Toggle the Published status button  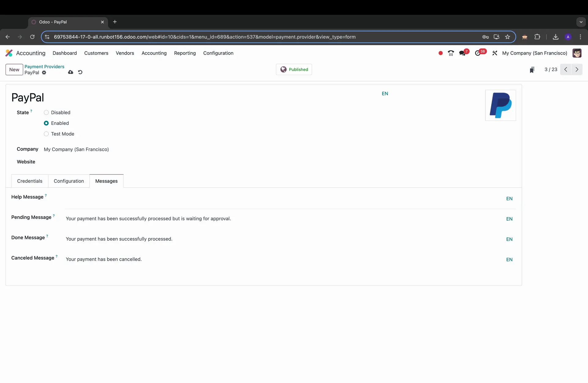point(294,70)
